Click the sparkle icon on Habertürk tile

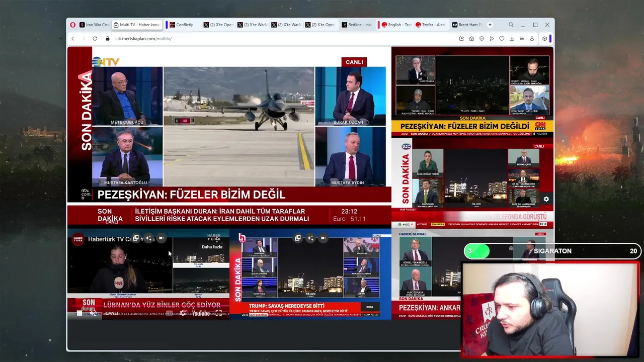tap(148, 238)
